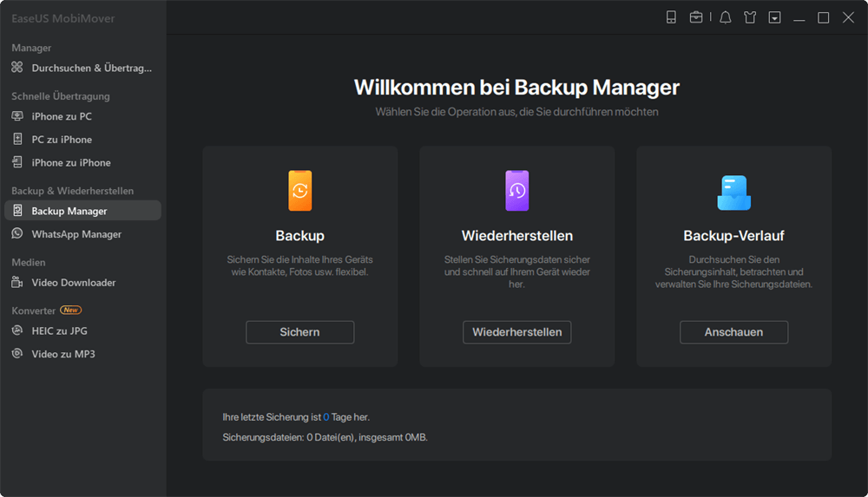868x497 pixels.
Task: Click the WhatsApp Manager logo icon
Action: point(17,233)
